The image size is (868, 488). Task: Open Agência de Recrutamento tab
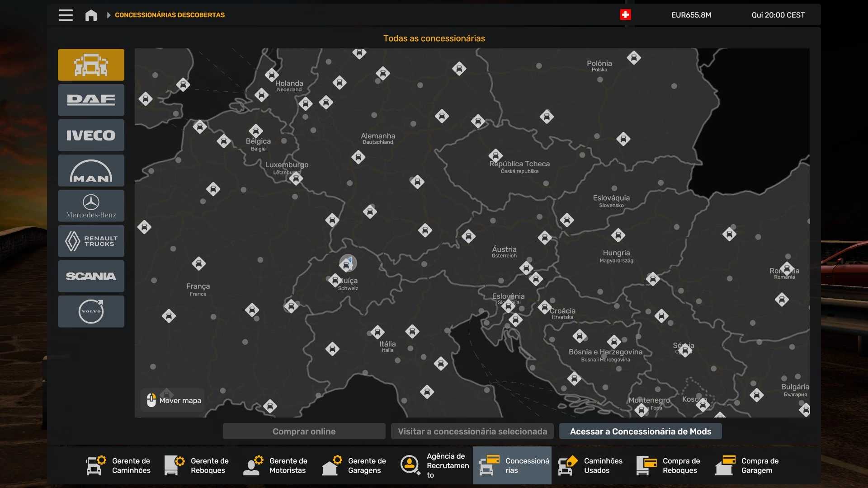434,465
